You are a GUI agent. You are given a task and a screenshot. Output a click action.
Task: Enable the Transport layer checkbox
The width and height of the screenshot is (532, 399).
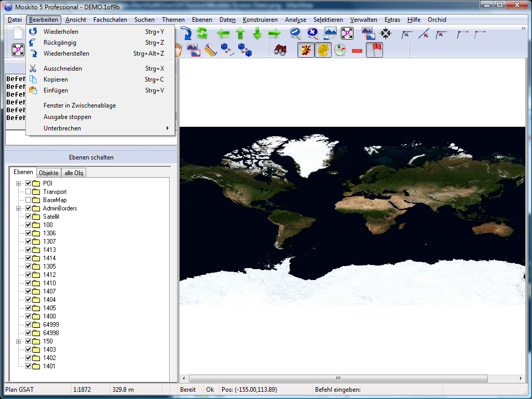point(29,192)
